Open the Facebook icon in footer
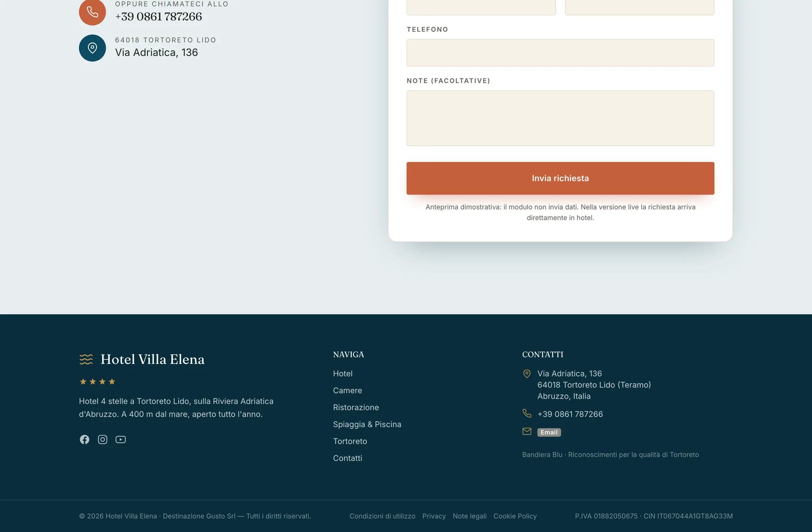Viewport: 812px width, 532px height. [x=84, y=439]
